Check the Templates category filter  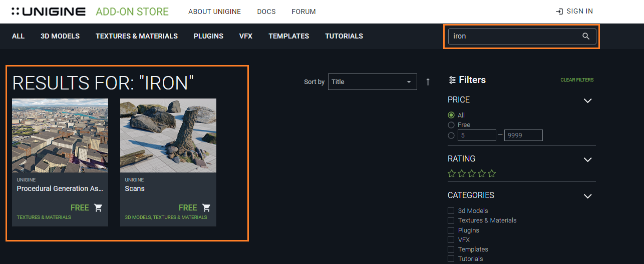click(x=451, y=249)
